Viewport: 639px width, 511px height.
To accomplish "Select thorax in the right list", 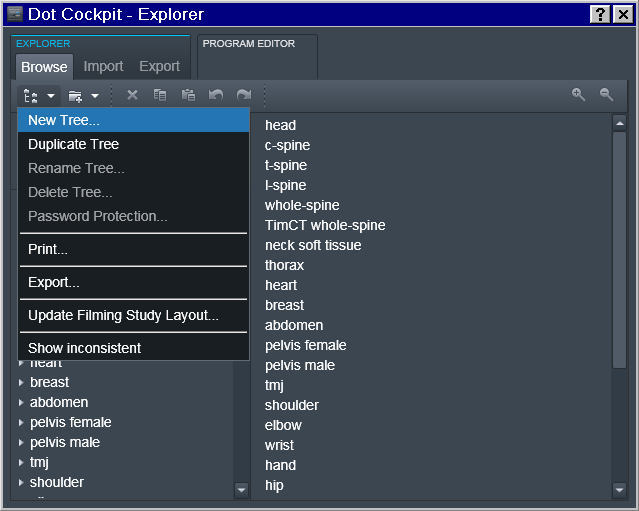I will pos(284,265).
